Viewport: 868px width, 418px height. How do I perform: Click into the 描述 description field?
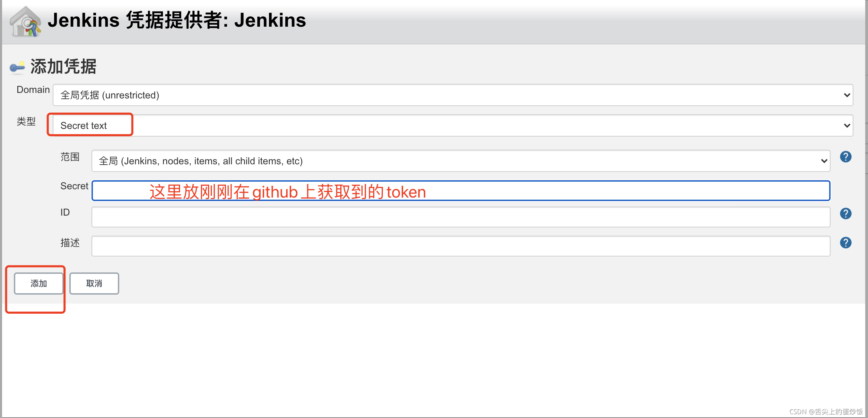461,246
